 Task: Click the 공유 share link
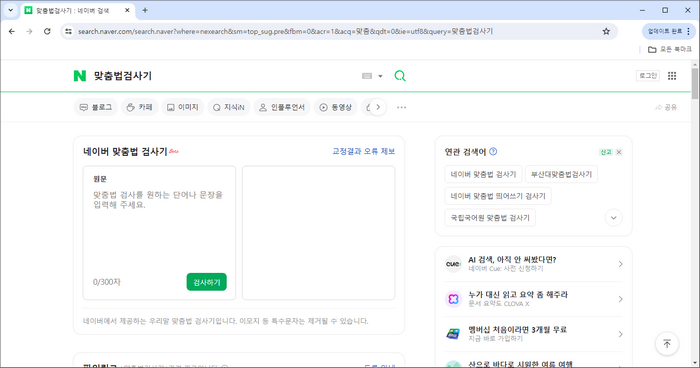point(666,107)
